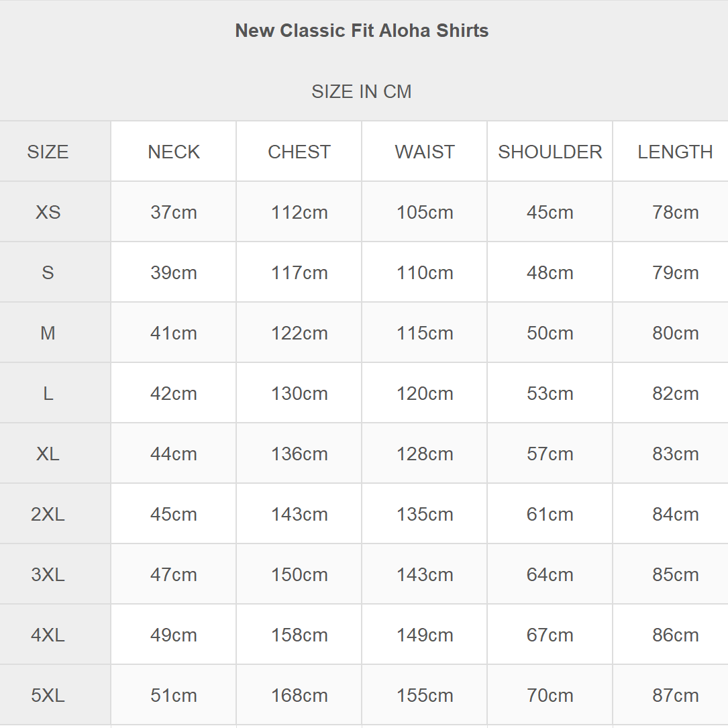Select the 117cm chest value for S
Screen dimensions: 728x728
point(299,272)
